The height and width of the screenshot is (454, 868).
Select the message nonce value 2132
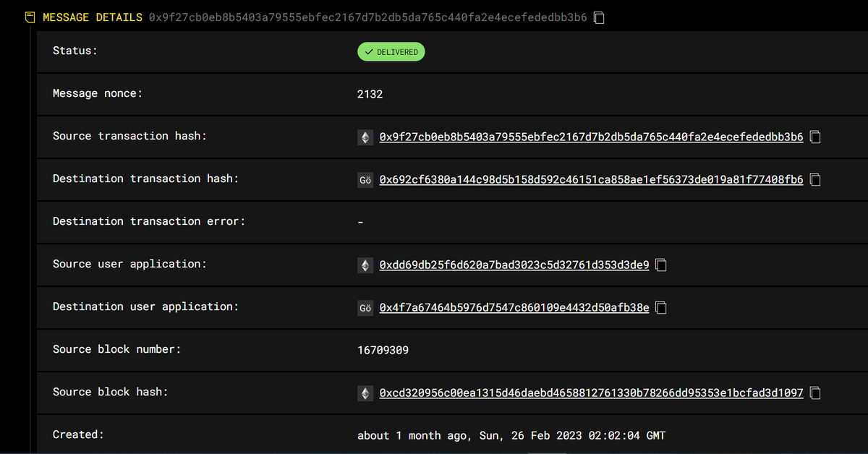[370, 94]
